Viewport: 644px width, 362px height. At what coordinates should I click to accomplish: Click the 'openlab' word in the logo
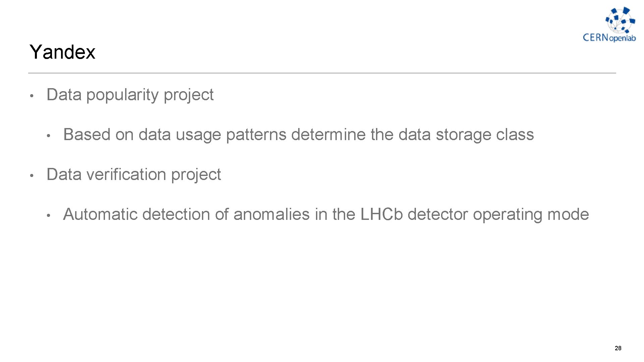click(x=622, y=39)
